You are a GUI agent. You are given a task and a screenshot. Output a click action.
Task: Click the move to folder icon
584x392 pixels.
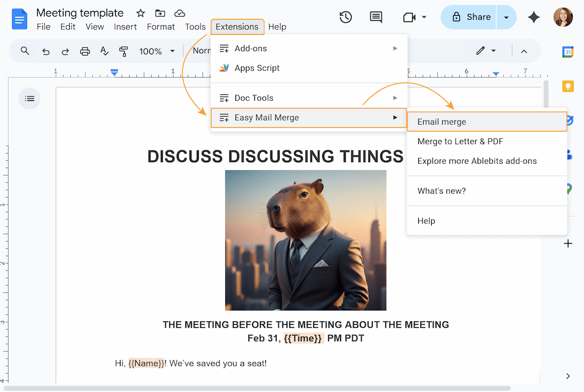coord(160,13)
